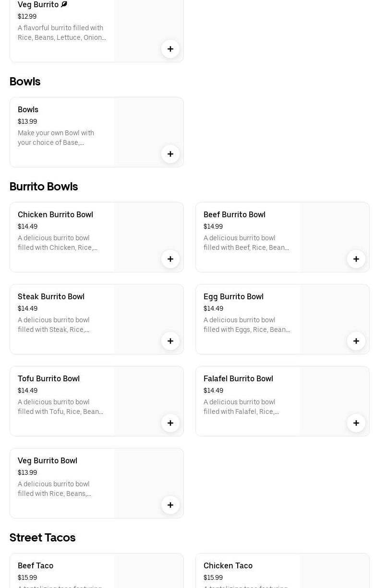Screen dimensions: 386x588
Task: View Egg Burrito Bowl description
Action: (246, 325)
